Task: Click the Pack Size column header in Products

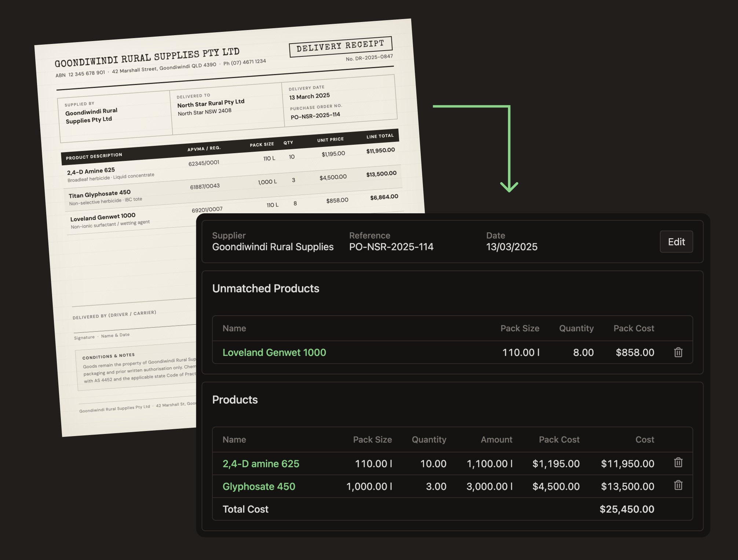Action: 372,439
